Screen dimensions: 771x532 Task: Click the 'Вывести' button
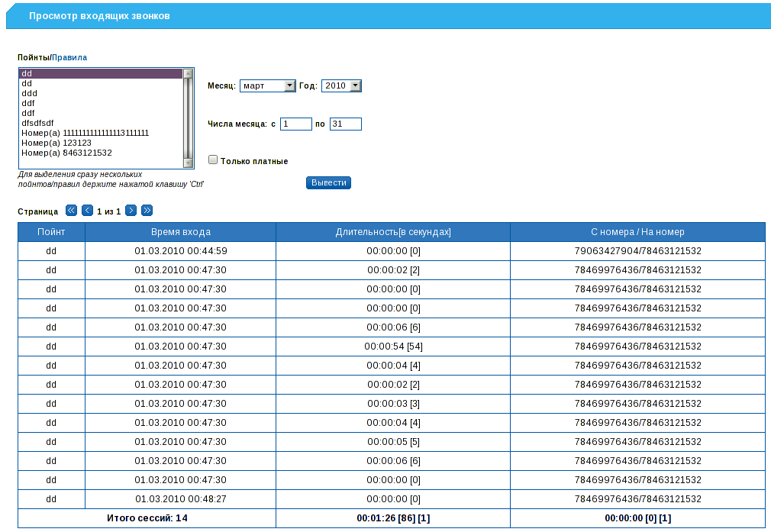tap(328, 183)
